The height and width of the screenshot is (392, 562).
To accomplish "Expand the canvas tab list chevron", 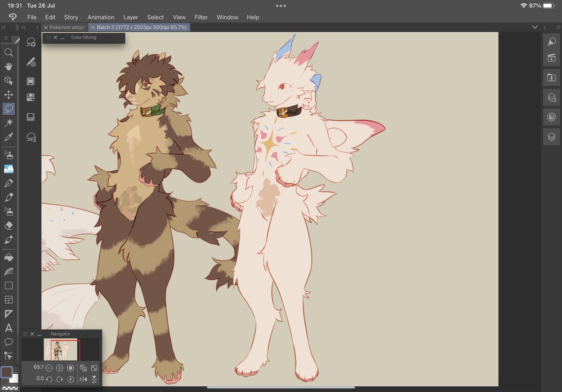I will tap(535, 28).
